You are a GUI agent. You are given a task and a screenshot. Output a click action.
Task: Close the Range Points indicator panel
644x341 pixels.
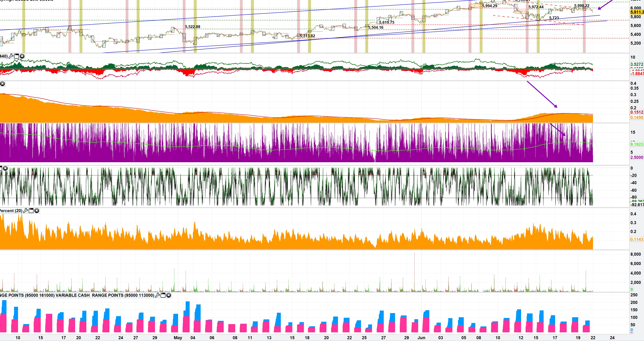[169, 295]
